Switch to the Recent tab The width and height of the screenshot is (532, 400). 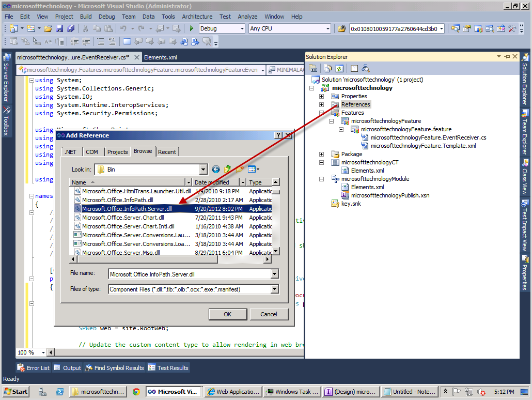[x=167, y=151]
